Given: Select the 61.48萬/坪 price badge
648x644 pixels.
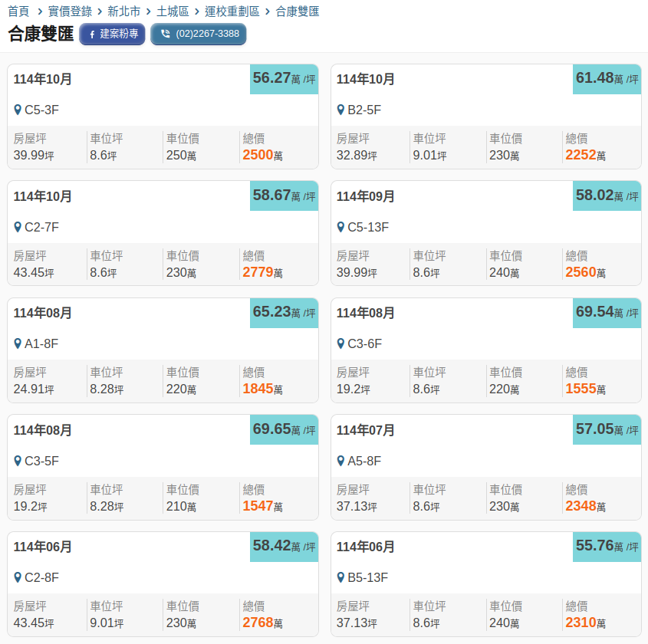Looking at the screenshot, I should [x=607, y=79].
